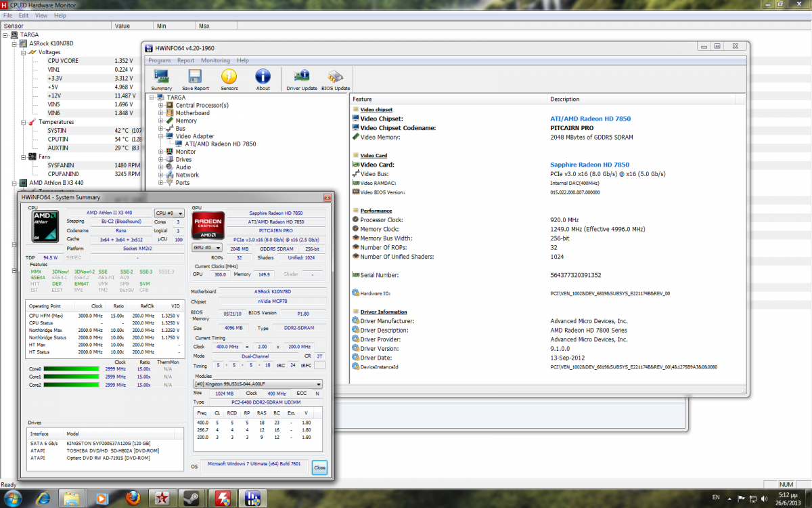Open the Edit menu in Hardware Monitor
Screen dimensions: 812x508
[x=24, y=15]
